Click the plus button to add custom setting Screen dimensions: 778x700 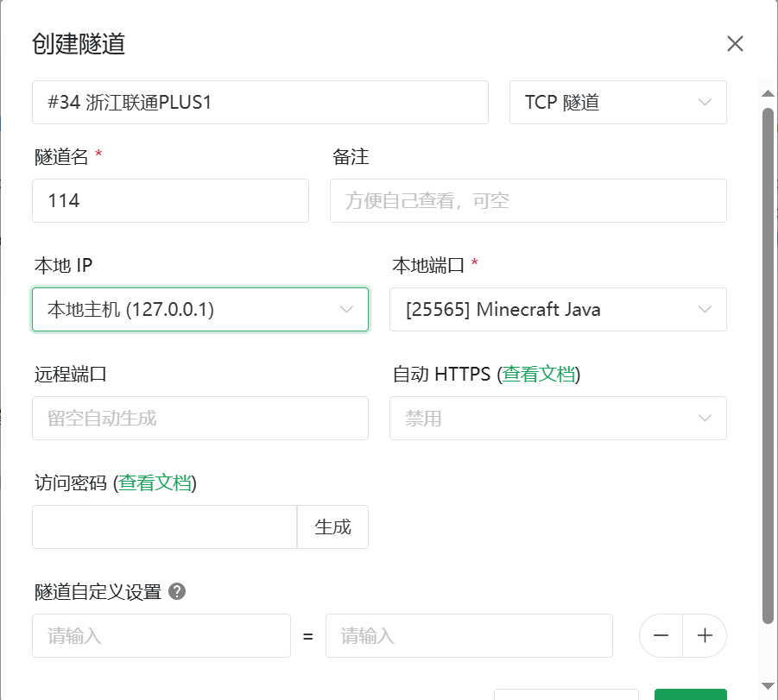point(705,636)
